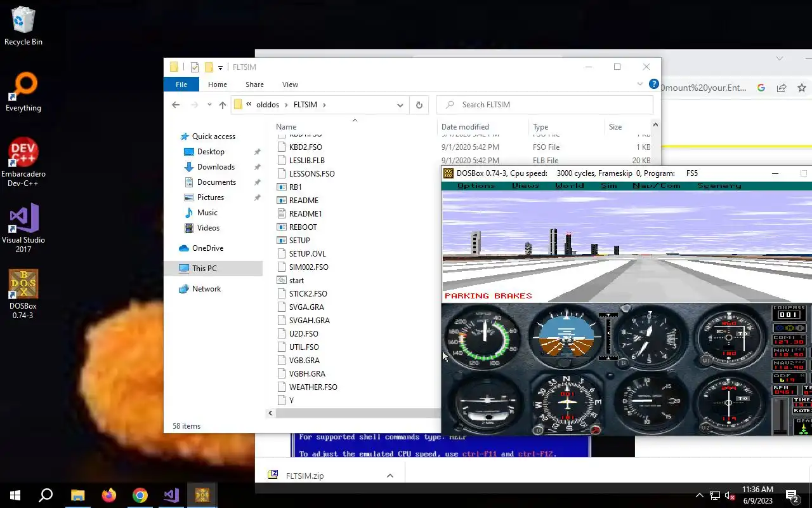Viewport: 812px width, 508px height.
Task: Click the COM1 frequency readout
Action: coord(789,339)
